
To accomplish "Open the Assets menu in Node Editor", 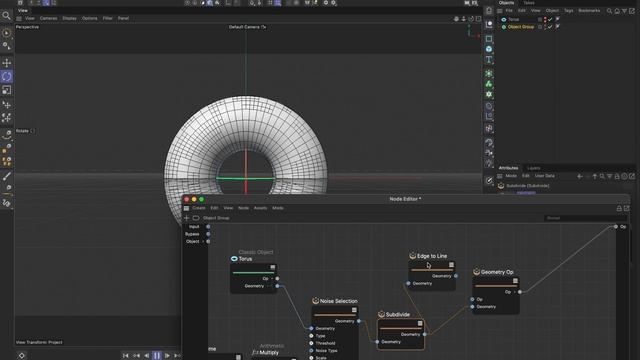I will tap(260, 208).
